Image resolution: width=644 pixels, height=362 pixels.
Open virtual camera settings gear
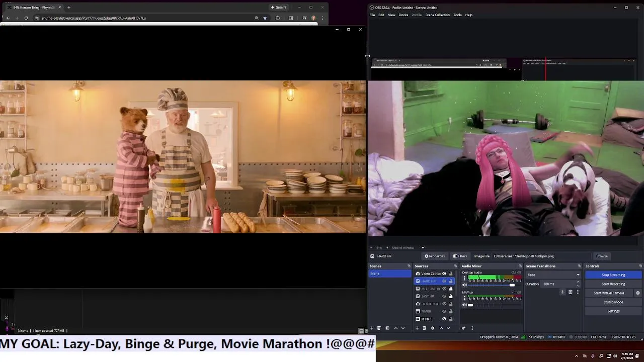pyautogui.click(x=638, y=293)
